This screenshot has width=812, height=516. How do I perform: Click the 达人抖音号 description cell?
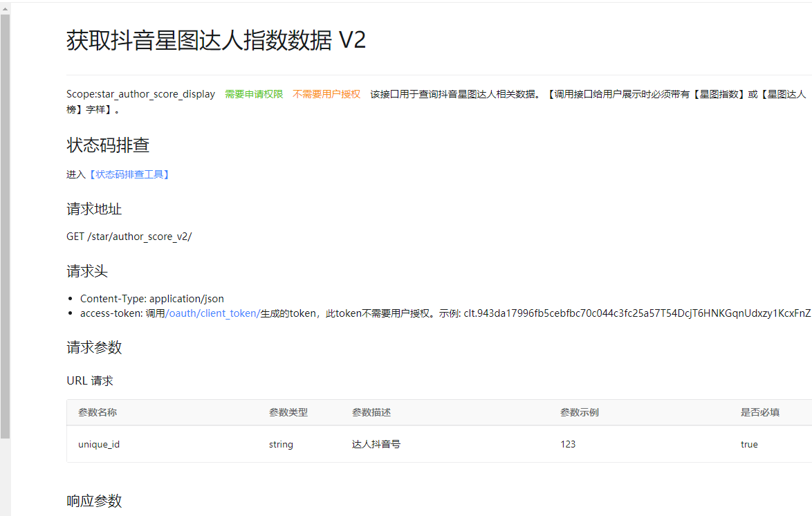(x=376, y=444)
